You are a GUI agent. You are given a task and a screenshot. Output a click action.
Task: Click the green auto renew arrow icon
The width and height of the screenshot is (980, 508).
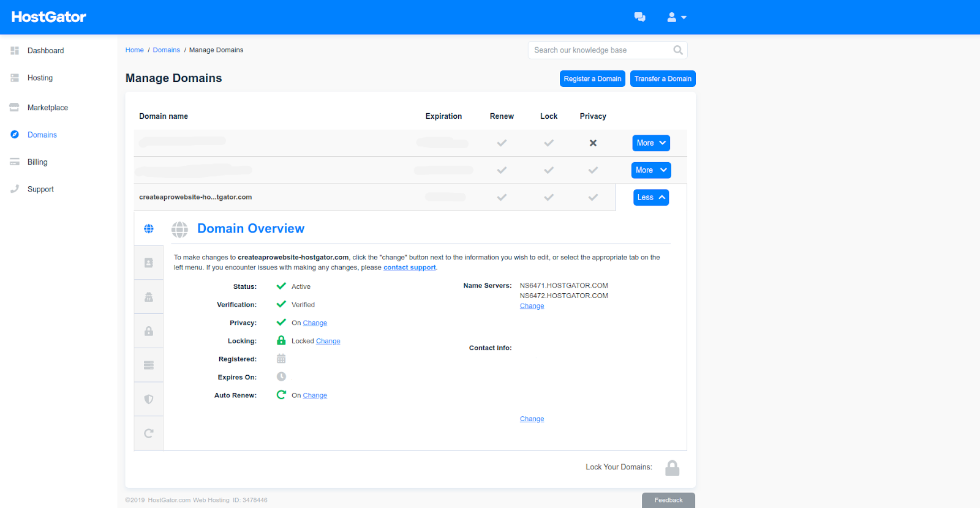point(281,395)
